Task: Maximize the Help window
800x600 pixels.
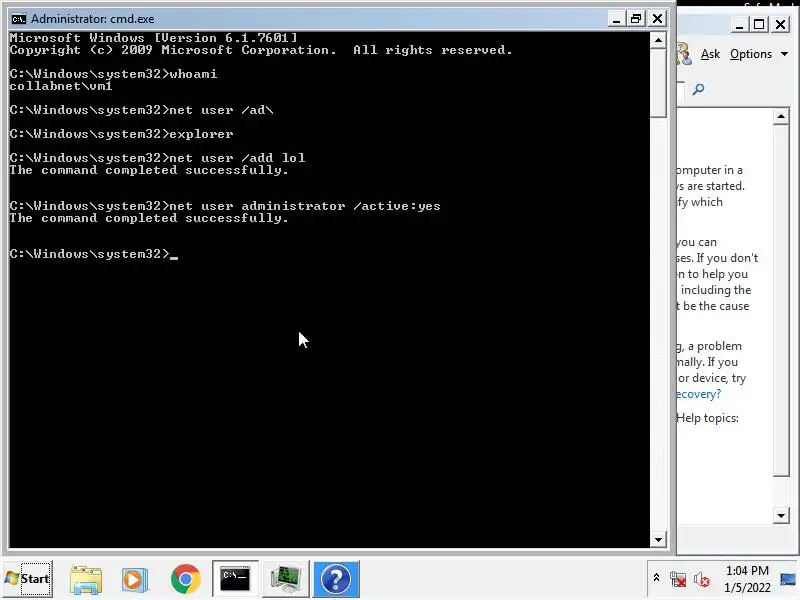Action: 759,24
